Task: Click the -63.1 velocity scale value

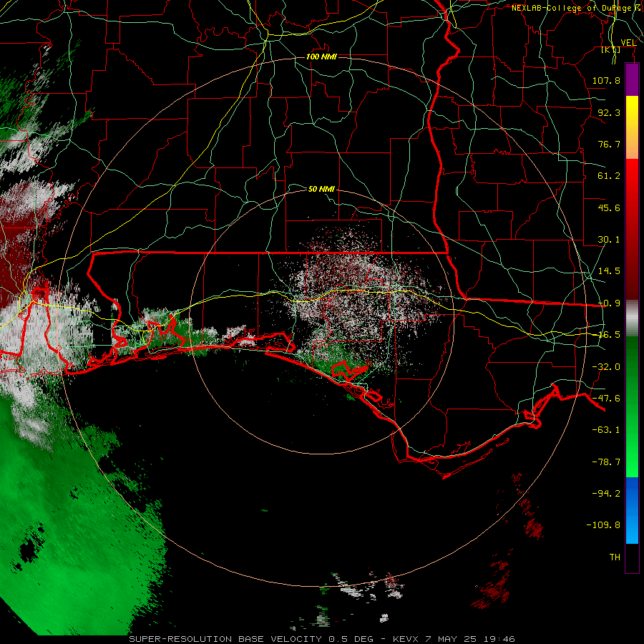Action: point(606,430)
